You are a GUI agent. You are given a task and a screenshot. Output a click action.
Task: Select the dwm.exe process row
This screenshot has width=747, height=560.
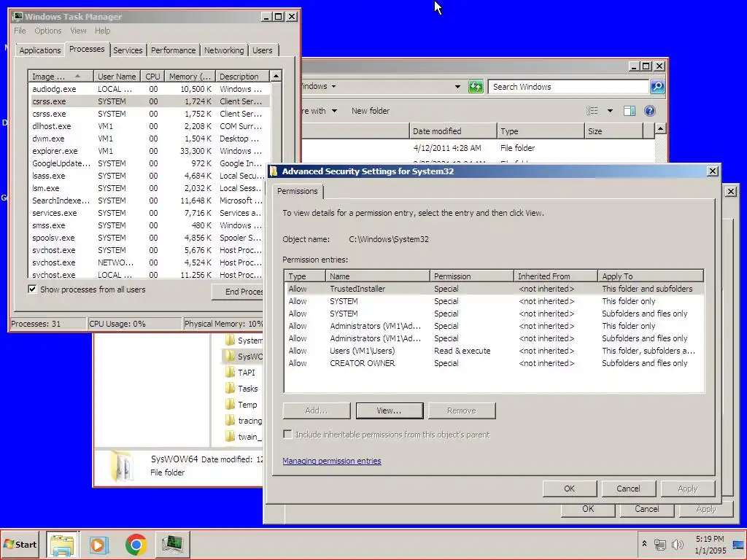(149, 139)
